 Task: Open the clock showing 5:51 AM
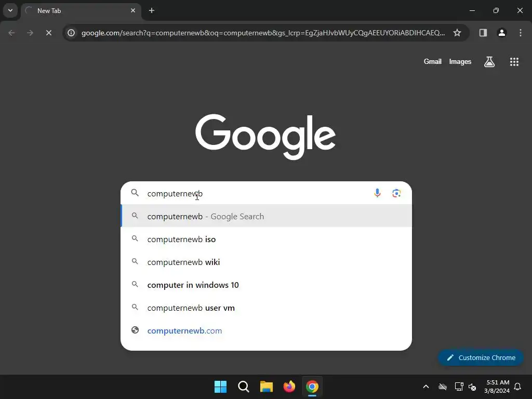click(x=497, y=387)
